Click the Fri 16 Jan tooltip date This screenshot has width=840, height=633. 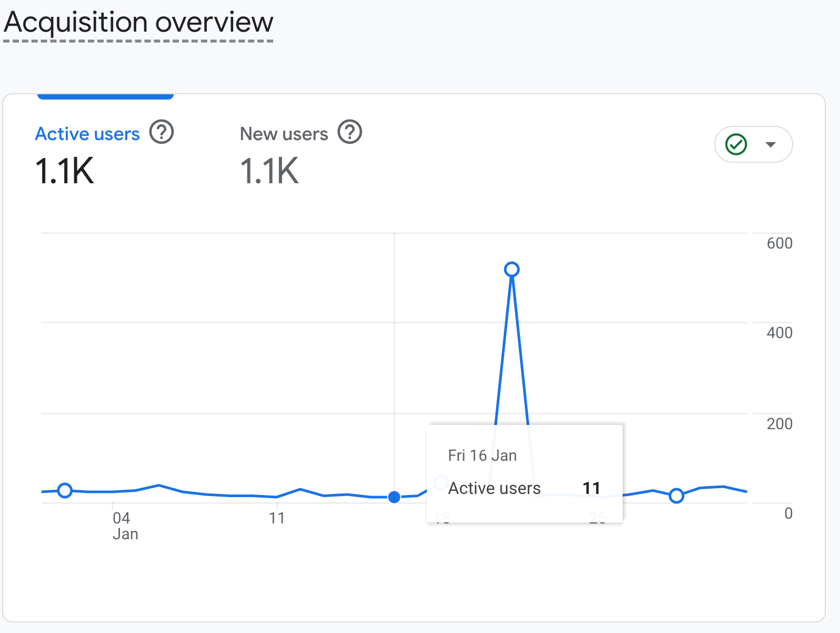[x=482, y=456]
